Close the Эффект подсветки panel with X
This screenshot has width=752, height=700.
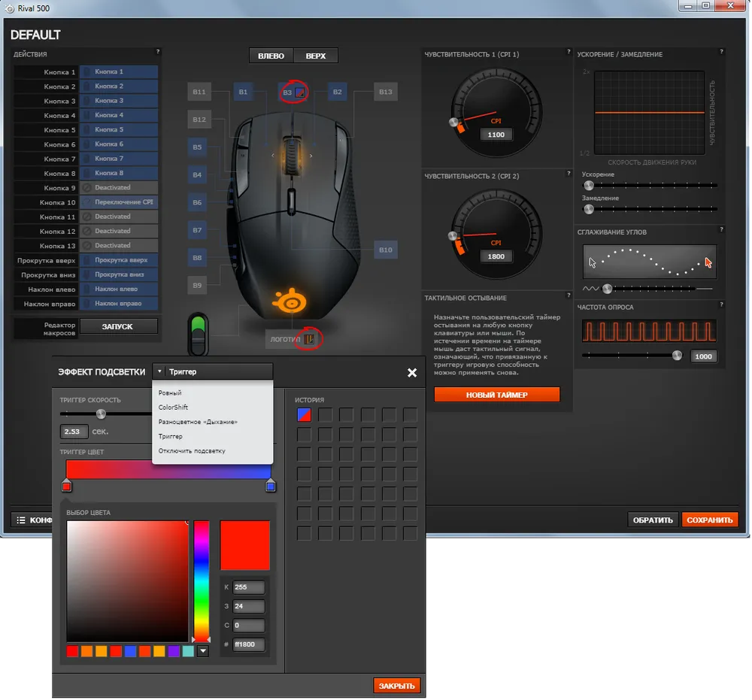point(412,372)
